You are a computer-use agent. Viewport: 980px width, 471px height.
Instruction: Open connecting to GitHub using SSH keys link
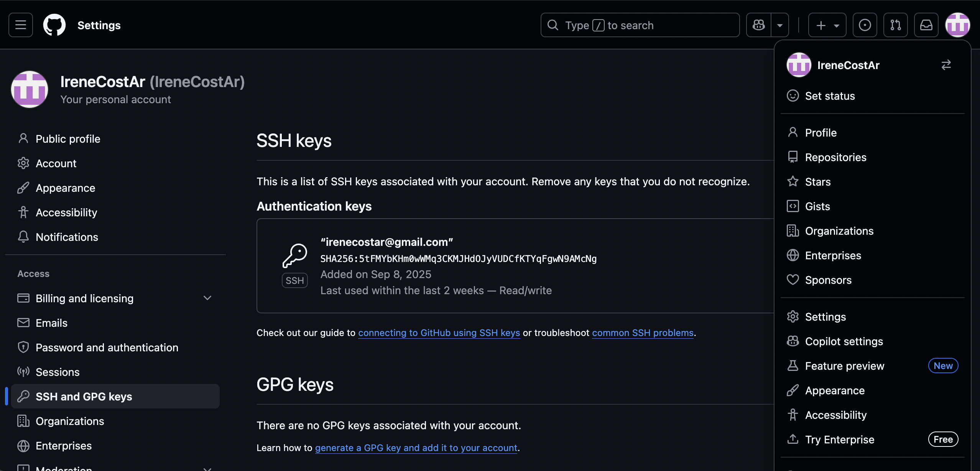coord(439,333)
